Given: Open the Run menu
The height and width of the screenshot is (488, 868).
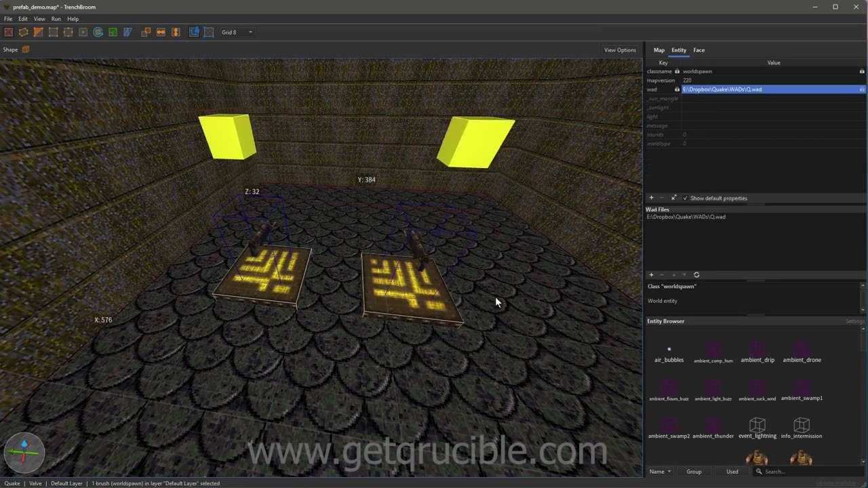Looking at the screenshot, I should pyautogui.click(x=56, y=19).
